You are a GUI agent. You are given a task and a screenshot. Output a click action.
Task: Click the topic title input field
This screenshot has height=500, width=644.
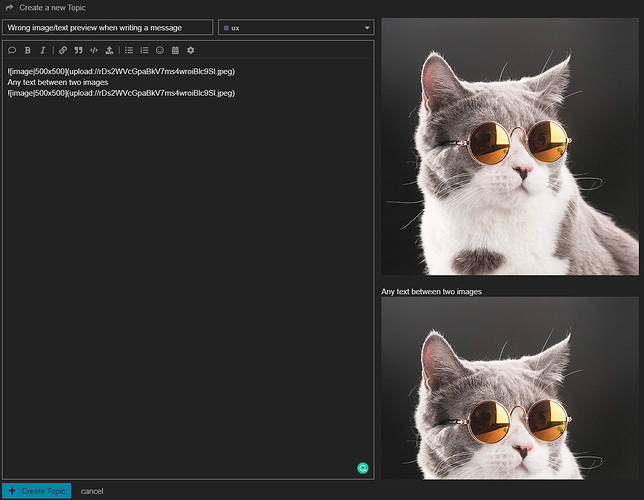(108, 28)
